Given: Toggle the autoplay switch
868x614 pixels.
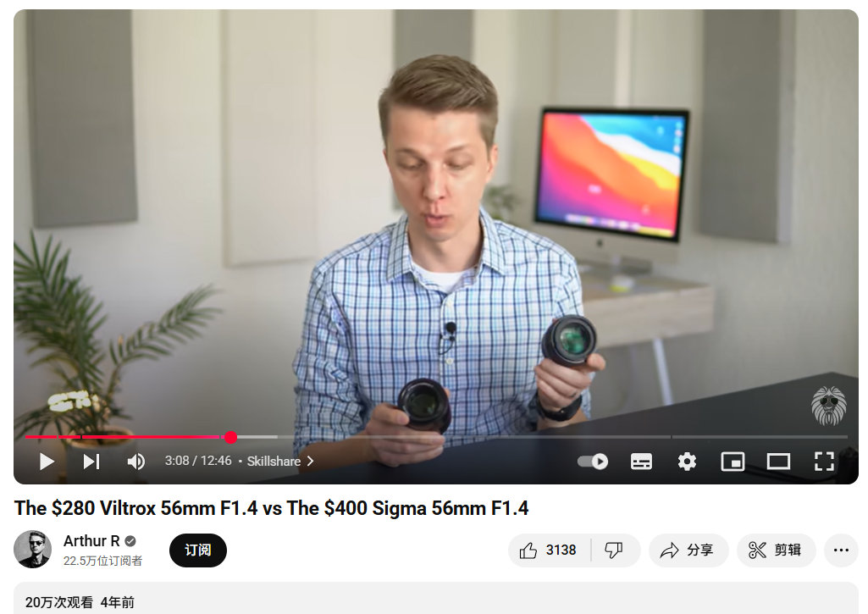Looking at the screenshot, I should [592, 462].
